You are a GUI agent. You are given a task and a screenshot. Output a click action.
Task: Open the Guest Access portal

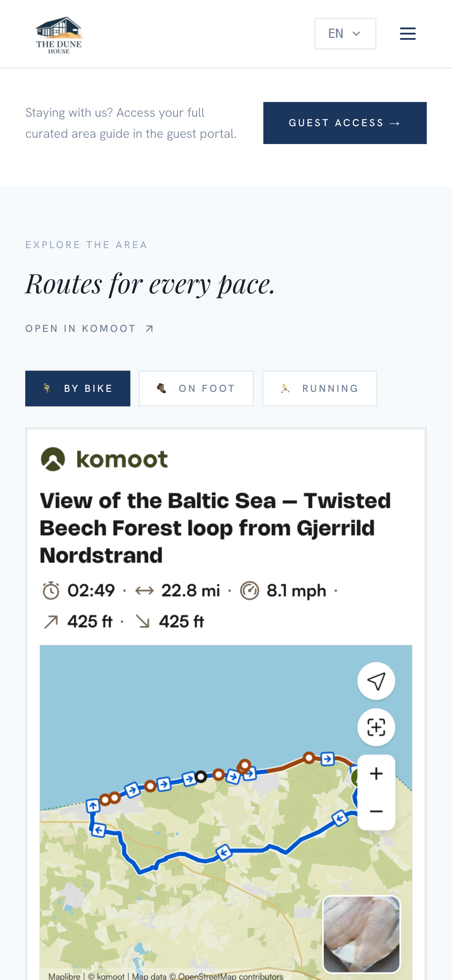point(345,123)
